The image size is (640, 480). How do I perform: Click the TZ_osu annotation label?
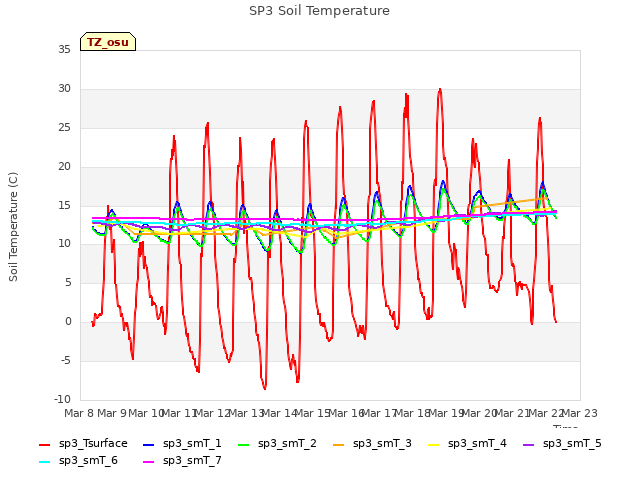108,42
